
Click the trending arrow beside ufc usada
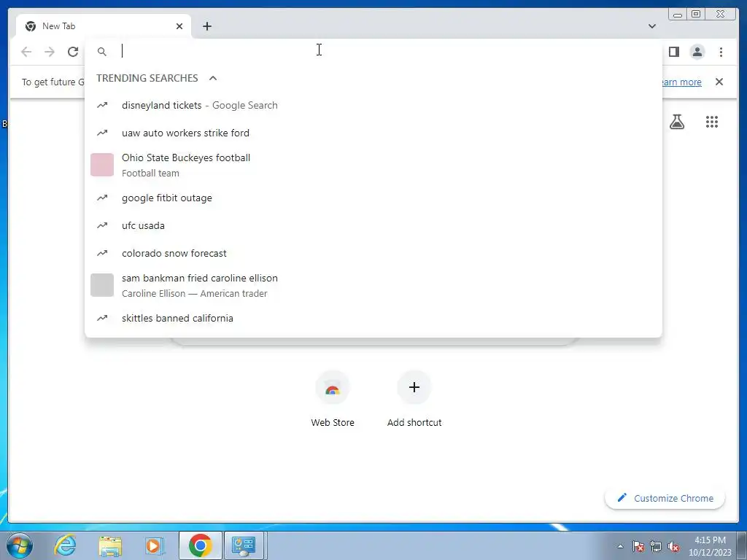tap(102, 225)
